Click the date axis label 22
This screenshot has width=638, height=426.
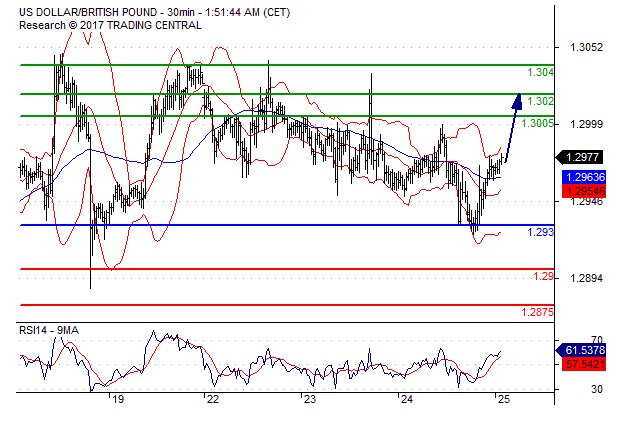coord(212,400)
